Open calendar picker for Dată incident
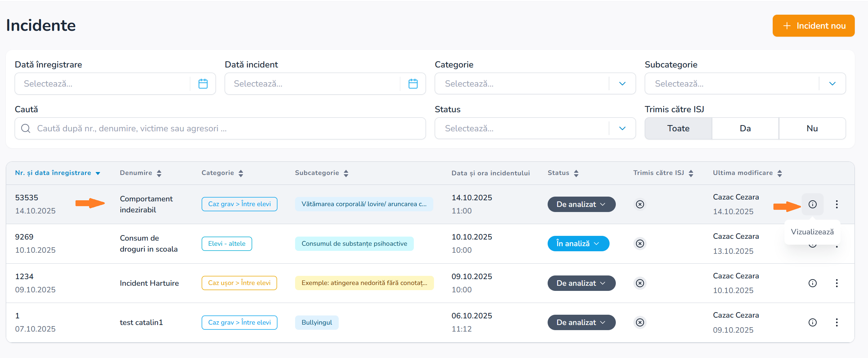This screenshot has width=868, height=358. tap(413, 84)
